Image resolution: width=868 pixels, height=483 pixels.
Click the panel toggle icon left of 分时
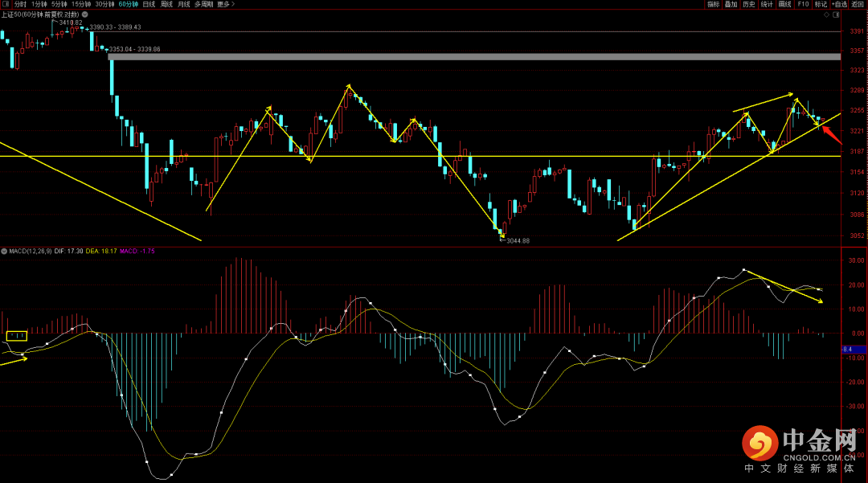[6, 4]
